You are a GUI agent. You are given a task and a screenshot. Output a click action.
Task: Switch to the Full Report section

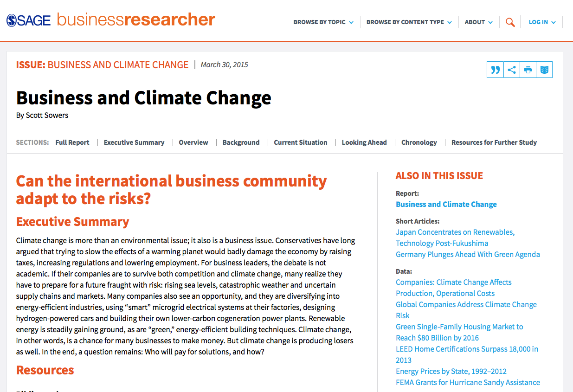coord(72,142)
